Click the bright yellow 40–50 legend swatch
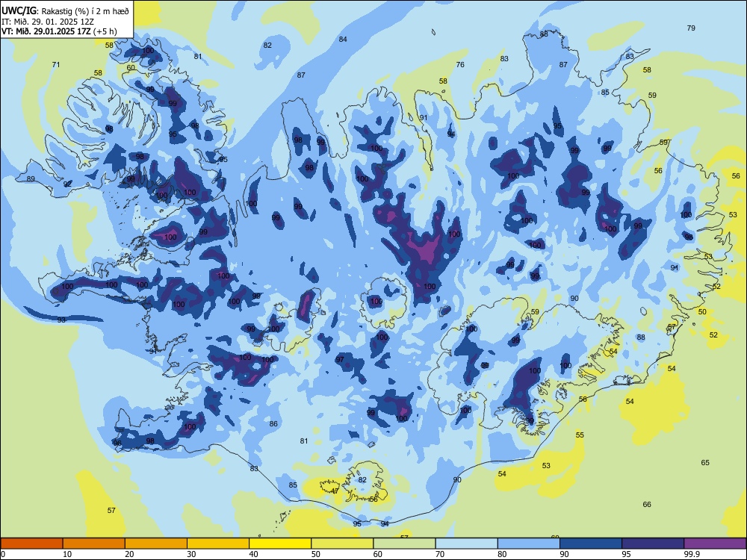747x560 pixels. 280,544
